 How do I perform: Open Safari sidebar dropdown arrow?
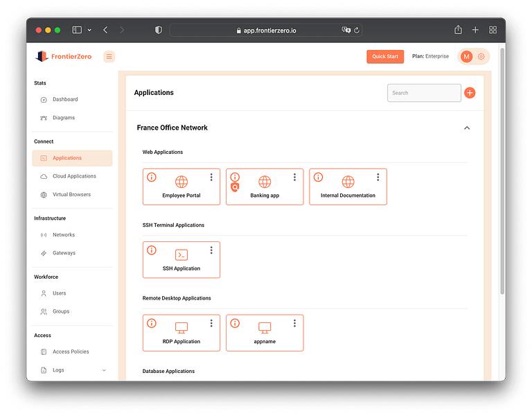click(x=89, y=31)
